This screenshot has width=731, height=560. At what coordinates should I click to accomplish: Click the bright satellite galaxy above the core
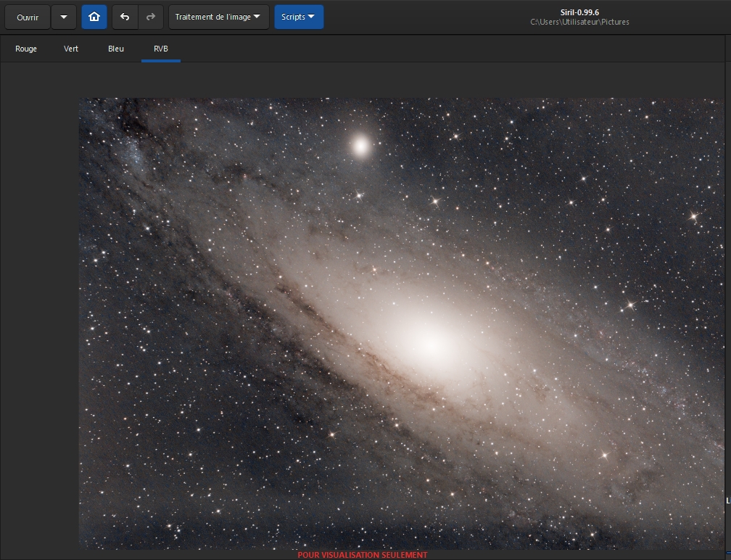point(361,146)
